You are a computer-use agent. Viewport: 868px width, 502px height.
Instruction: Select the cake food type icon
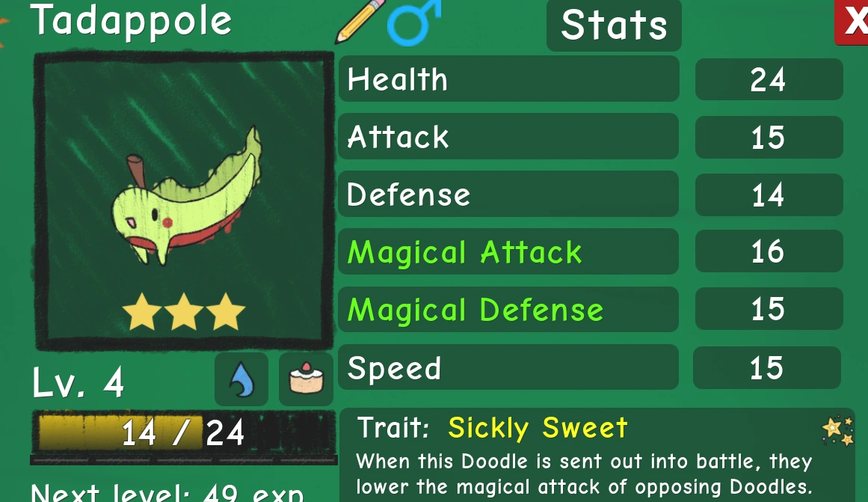(x=306, y=379)
